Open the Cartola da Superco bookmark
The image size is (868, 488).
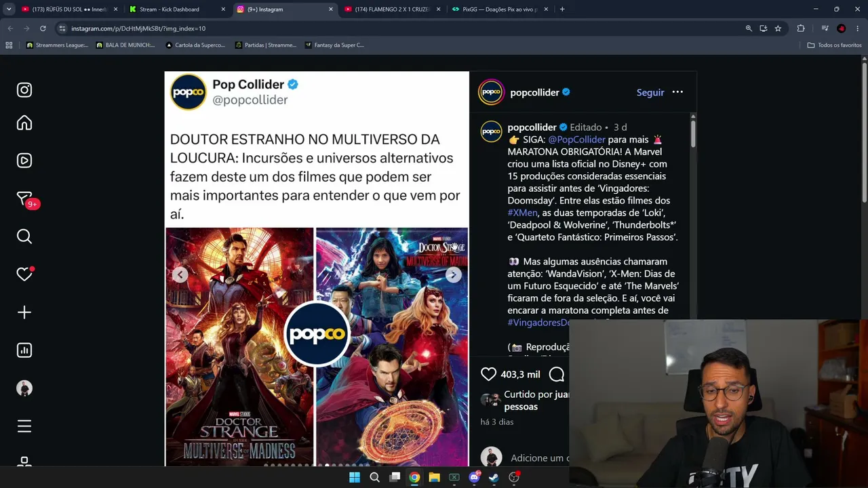pyautogui.click(x=195, y=45)
